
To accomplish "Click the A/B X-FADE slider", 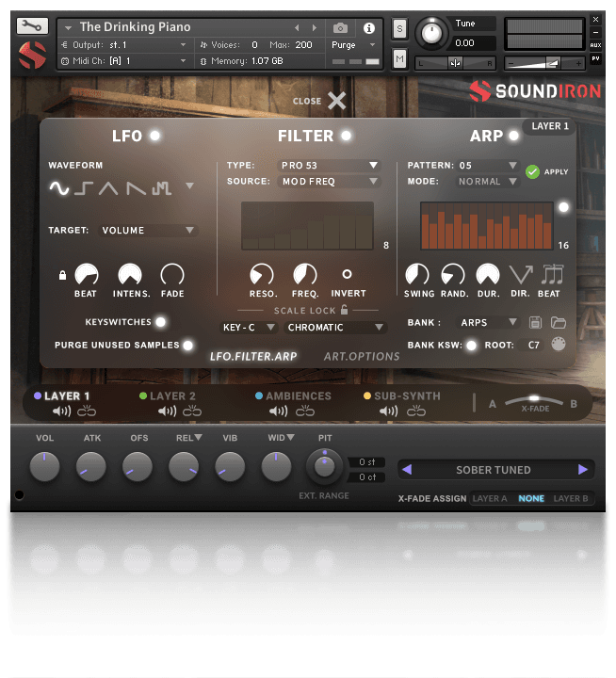I will coord(534,401).
